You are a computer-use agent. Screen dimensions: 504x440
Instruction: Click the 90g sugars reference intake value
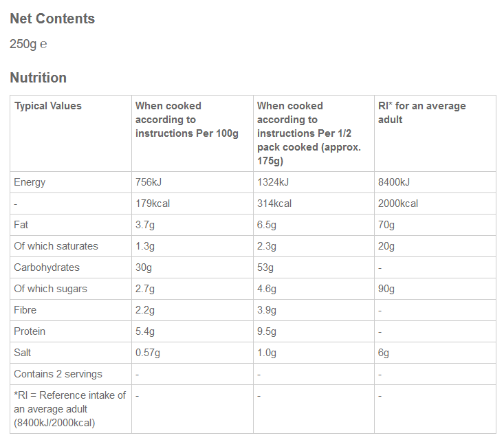pyautogui.click(x=386, y=289)
